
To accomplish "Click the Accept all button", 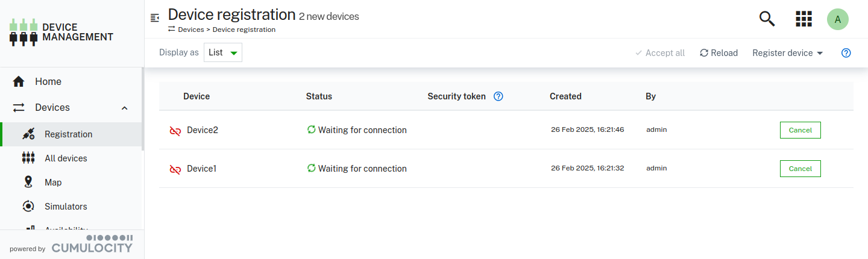I will point(659,53).
